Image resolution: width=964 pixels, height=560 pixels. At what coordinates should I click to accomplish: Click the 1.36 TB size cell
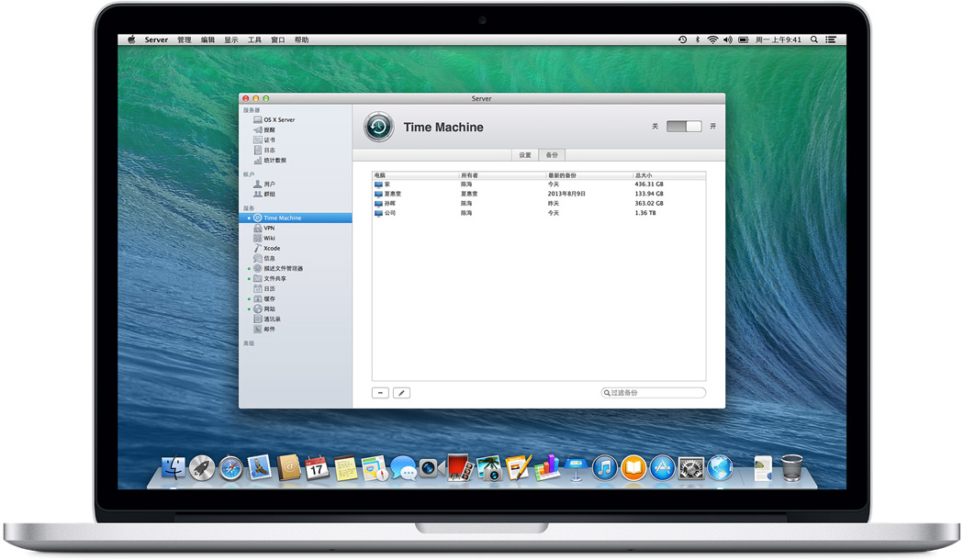click(645, 213)
